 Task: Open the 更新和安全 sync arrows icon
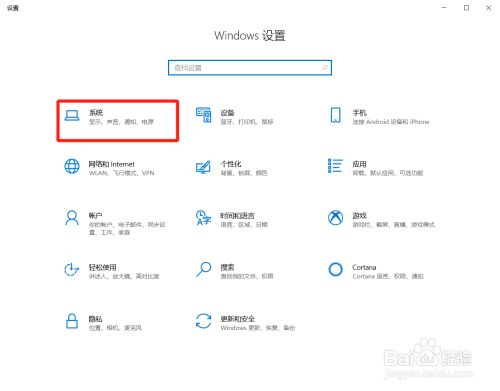coord(203,321)
